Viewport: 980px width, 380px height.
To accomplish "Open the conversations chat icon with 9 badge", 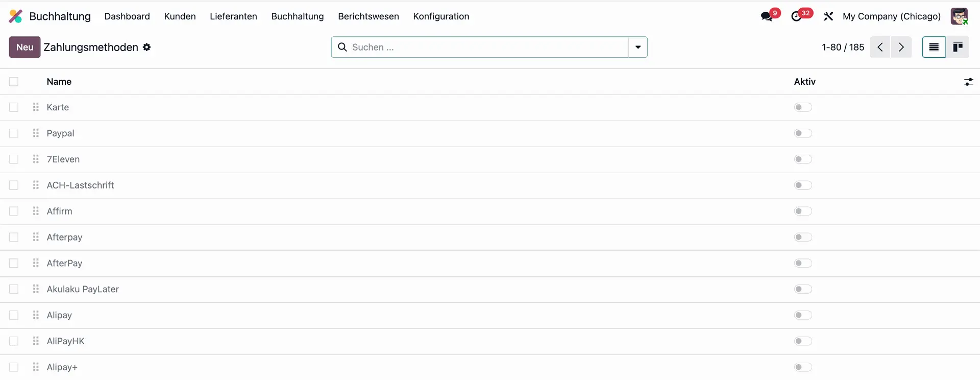I will point(767,16).
